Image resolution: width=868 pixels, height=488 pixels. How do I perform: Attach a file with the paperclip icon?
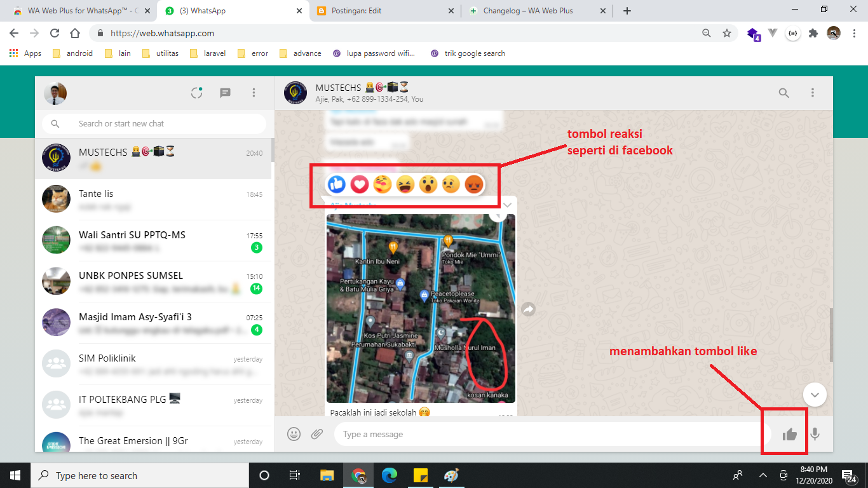click(x=317, y=434)
